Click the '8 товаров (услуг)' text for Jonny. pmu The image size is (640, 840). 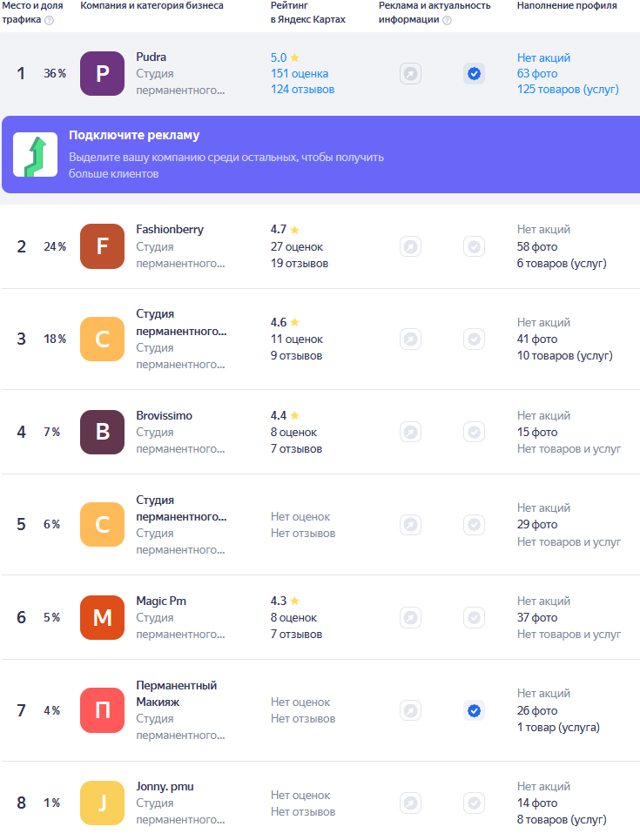tap(562, 819)
